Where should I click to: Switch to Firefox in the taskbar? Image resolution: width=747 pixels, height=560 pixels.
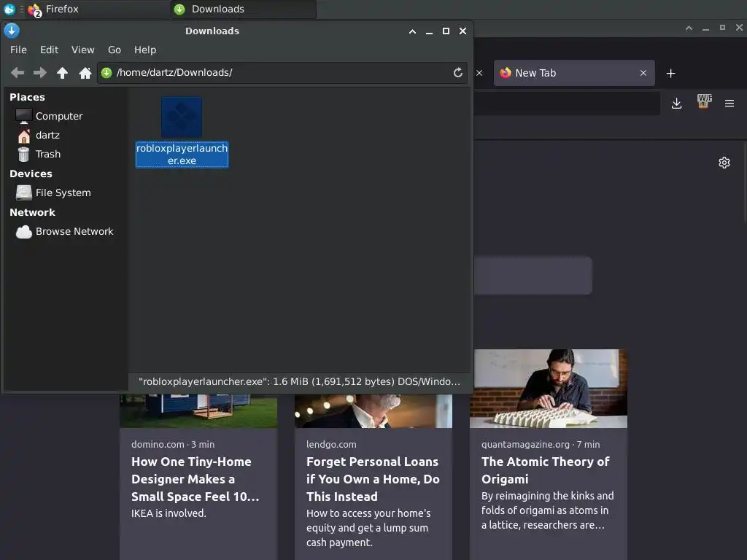(x=98, y=9)
